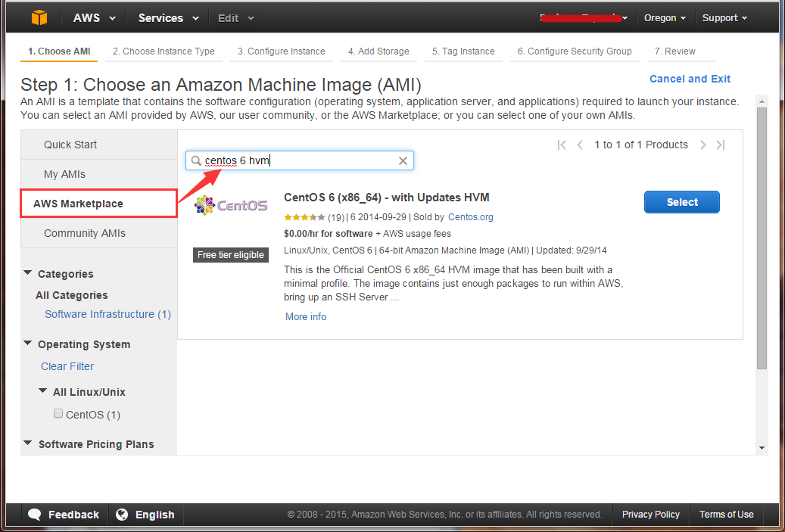This screenshot has height=532, width=785.
Task: Switch to 3. Configure Instance step
Action: pyautogui.click(x=282, y=51)
